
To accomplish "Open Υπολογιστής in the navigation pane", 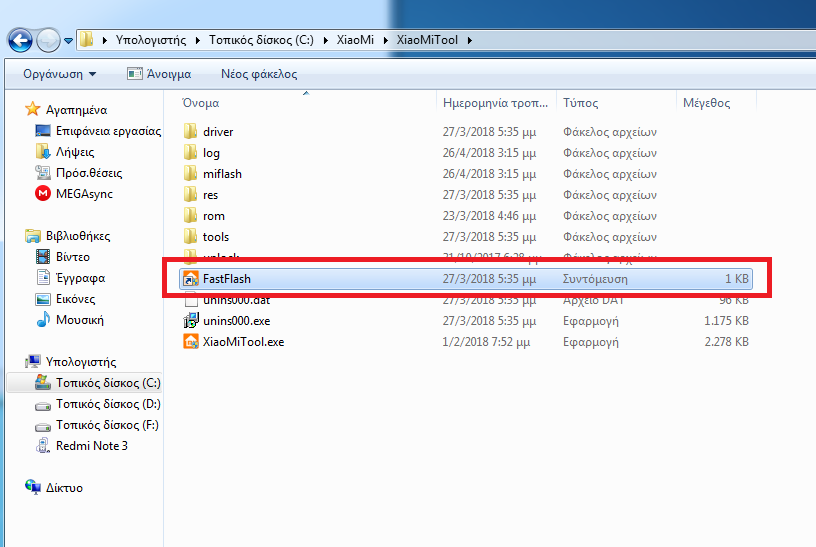I will (x=81, y=362).
